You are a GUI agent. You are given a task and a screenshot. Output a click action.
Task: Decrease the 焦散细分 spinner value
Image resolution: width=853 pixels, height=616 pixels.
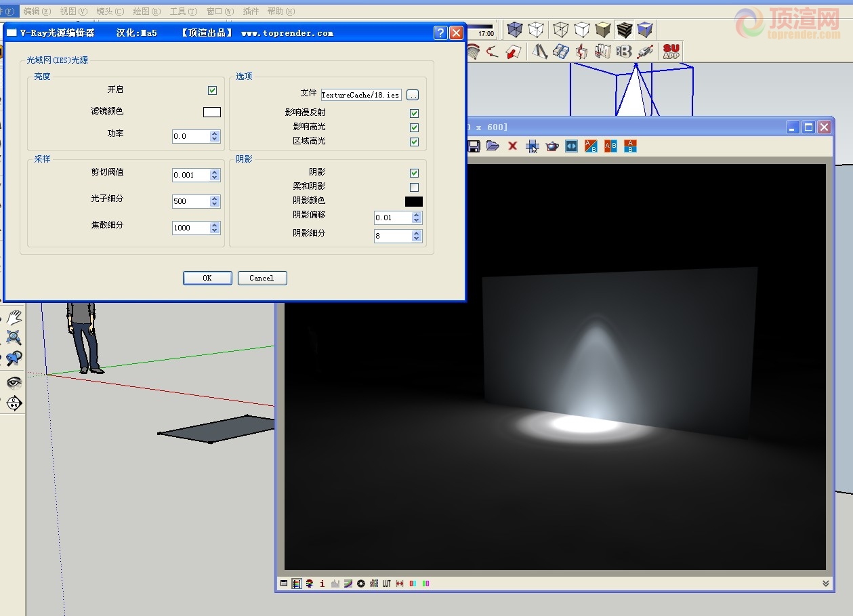215,231
